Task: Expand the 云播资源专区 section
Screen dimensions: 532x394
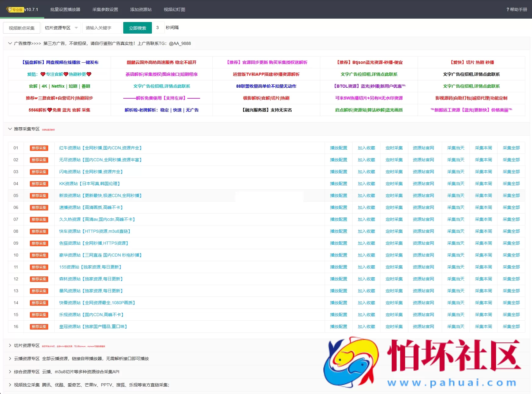Action: click(x=10, y=359)
